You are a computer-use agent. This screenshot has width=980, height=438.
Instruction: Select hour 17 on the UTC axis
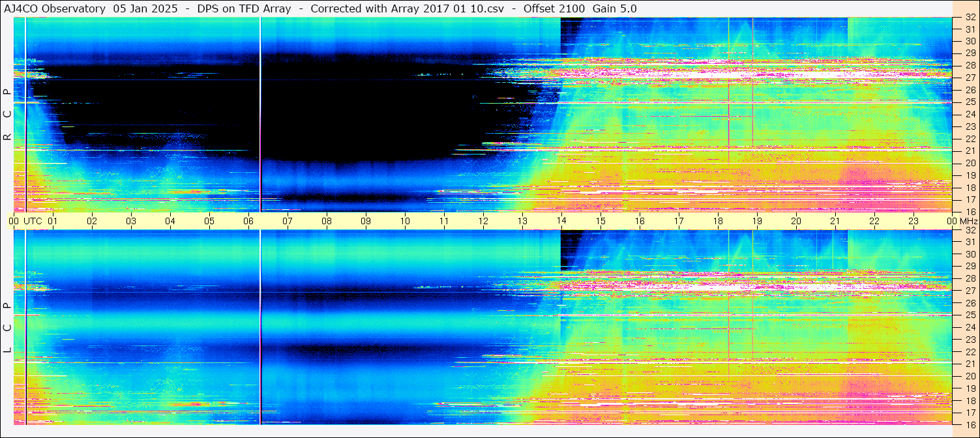(679, 221)
